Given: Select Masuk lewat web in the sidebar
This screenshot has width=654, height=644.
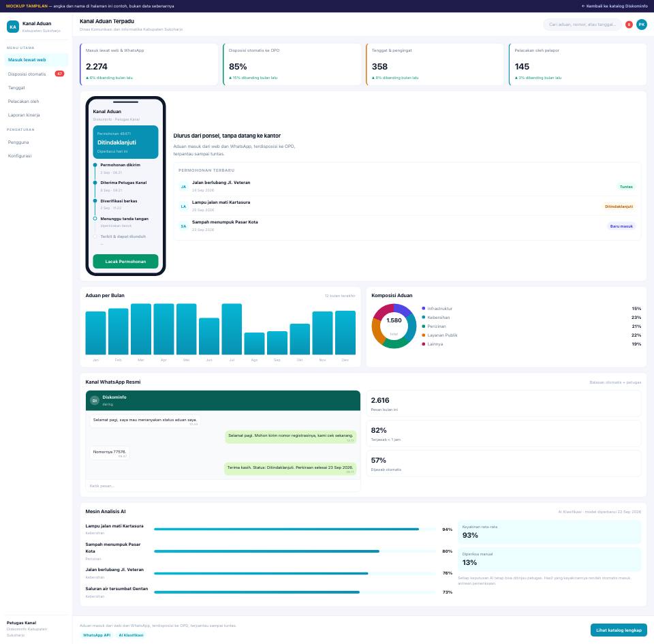Looking at the screenshot, I should 36,60.
